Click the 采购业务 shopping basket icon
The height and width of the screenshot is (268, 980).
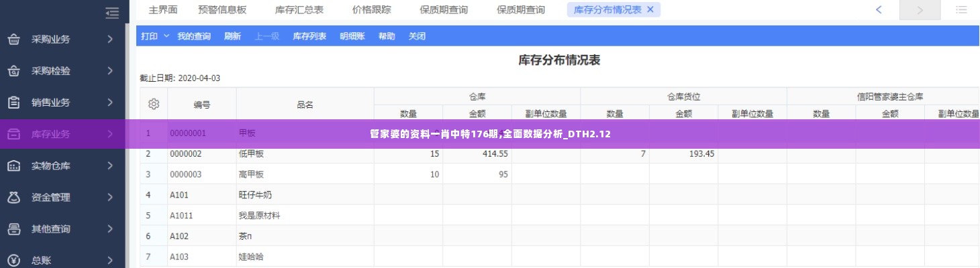coord(13,40)
